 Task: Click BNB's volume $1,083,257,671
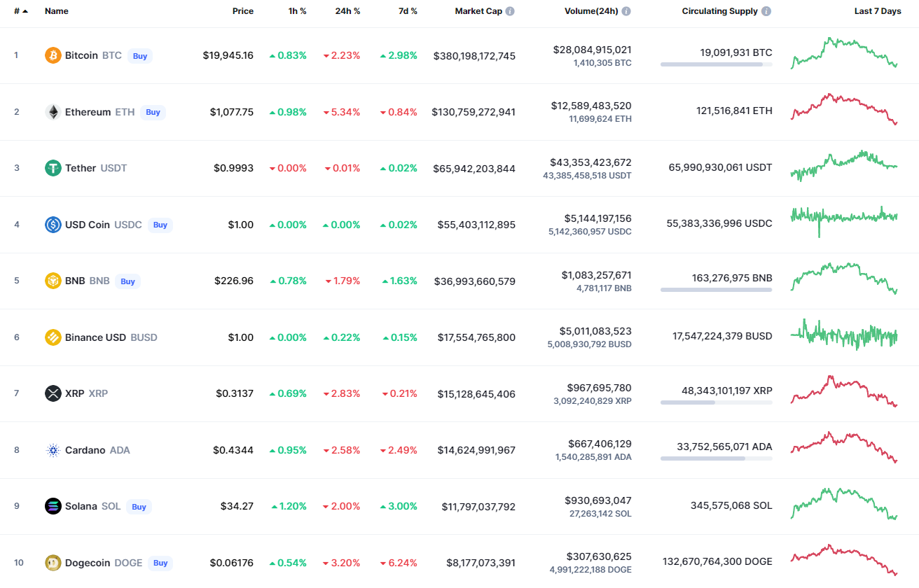596,275
